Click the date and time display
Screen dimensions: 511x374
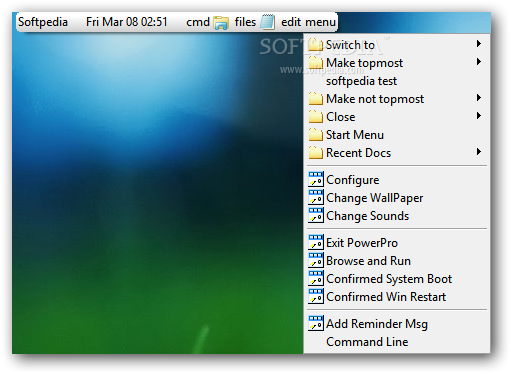[127, 22]
